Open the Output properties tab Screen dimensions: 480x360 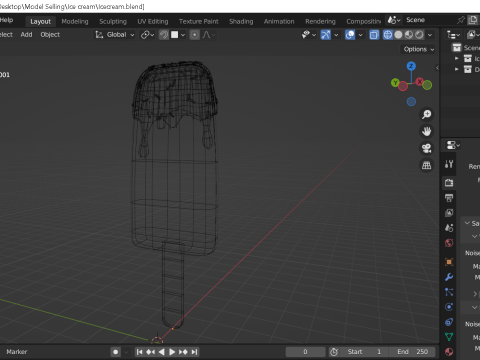449,198
